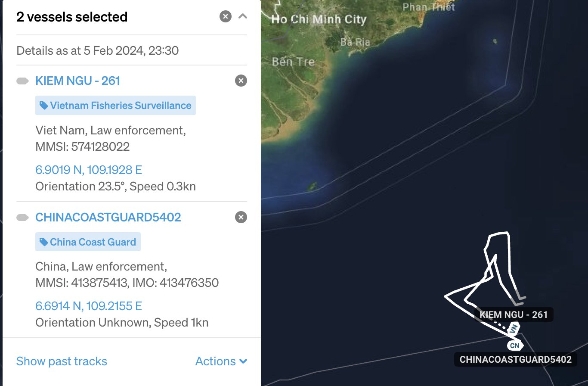Clear all selected vessels with header X icon
This screenshot has width=588, height=386.
pyautogui.click(x=226, y=17)
